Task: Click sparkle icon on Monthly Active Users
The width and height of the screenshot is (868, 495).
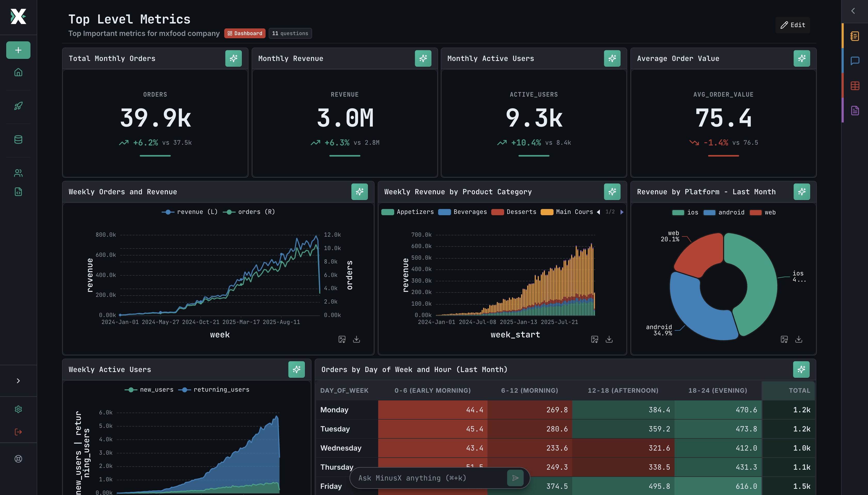Action: 612,58
